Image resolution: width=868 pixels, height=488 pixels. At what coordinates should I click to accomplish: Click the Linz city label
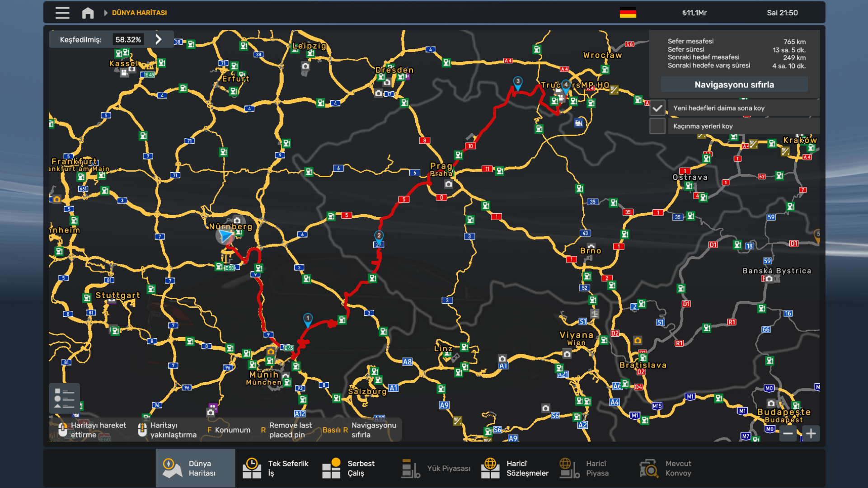point(443,348)
